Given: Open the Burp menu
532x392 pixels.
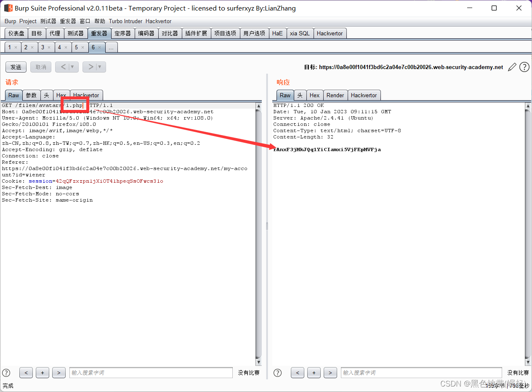Looking at the screenshot, I should tap(11, 21).
